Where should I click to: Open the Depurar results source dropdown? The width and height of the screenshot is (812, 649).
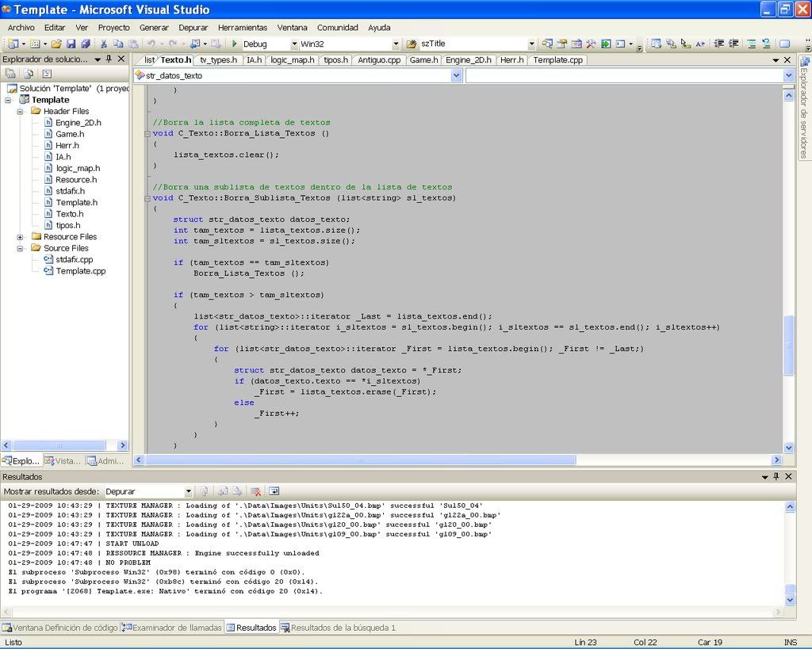point(189,491)
